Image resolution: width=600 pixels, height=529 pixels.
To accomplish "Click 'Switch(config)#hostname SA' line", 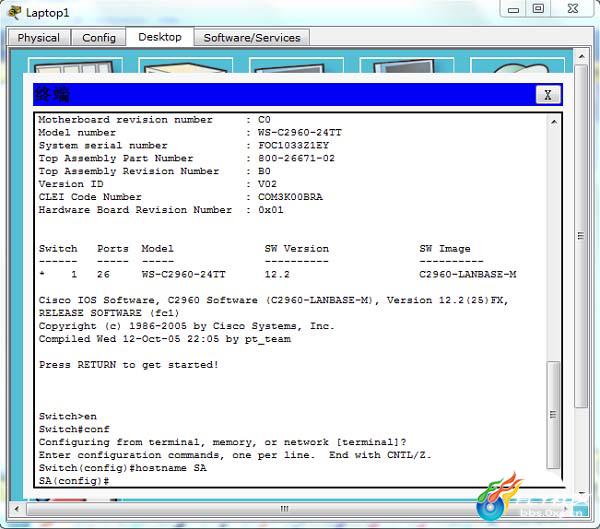I will 122,468.
